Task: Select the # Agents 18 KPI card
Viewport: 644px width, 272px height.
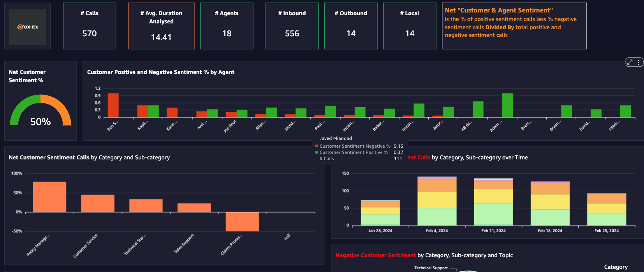Action: tap(227, 26)
